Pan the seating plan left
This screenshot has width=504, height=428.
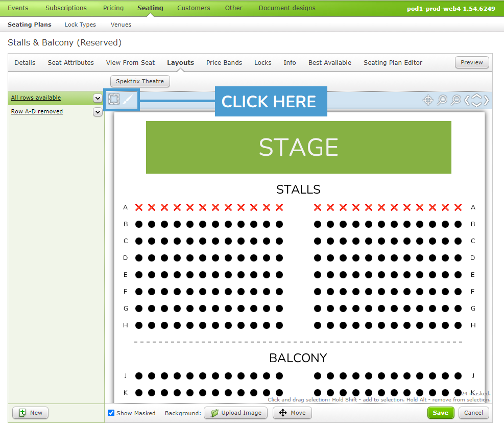[467, 100]
